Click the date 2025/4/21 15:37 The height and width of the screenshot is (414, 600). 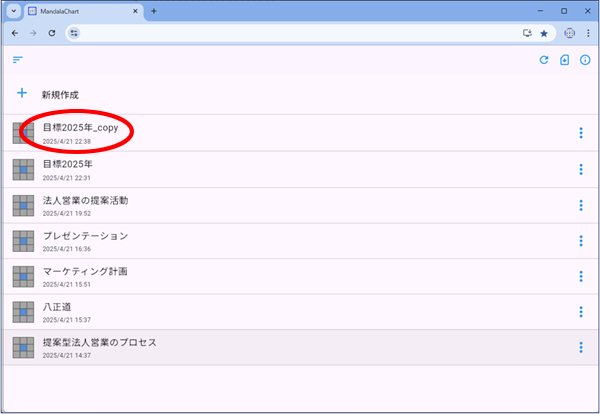click(x=67, y=320)
